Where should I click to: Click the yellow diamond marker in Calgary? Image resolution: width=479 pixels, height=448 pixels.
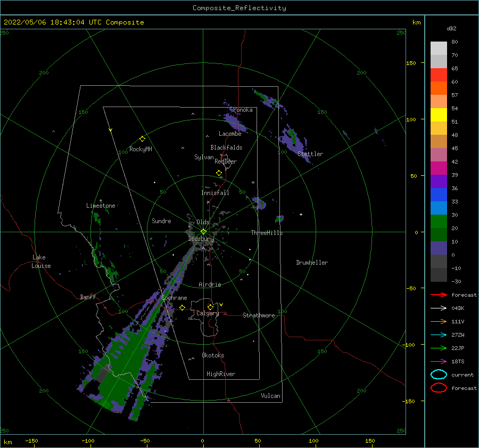pos(210,307)
